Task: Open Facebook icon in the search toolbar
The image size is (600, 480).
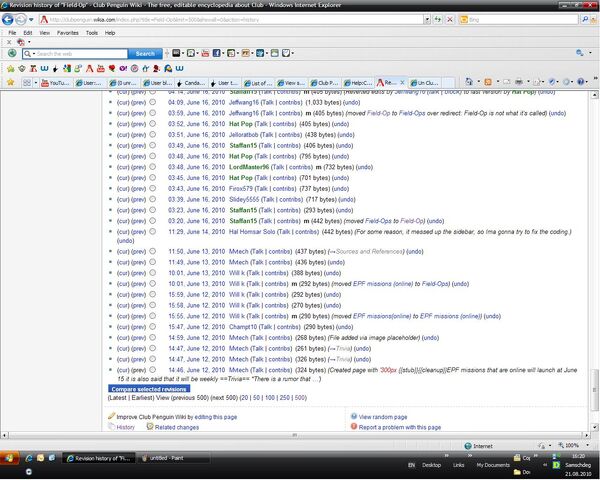Action: (x=216, y=53)
